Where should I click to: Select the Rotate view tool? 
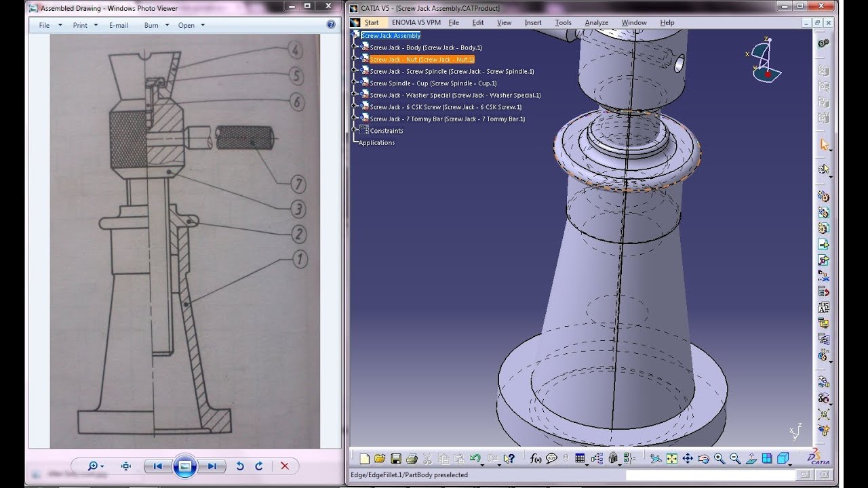coord(703,458)
